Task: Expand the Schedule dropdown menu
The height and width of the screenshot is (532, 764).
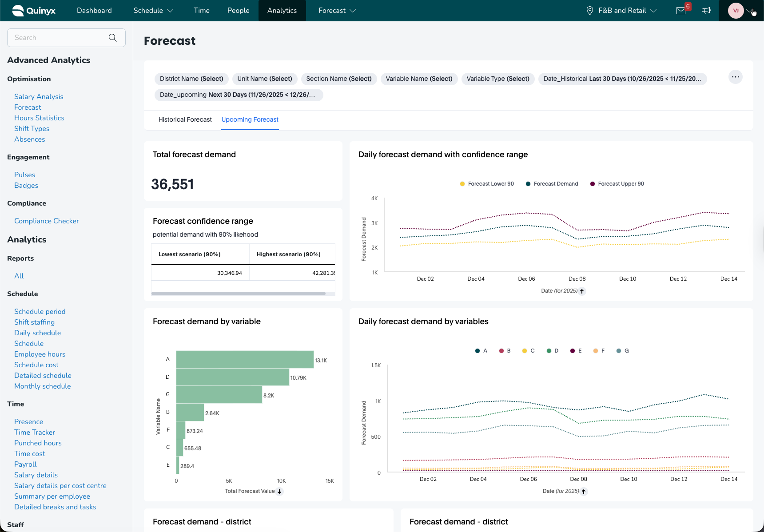Action: coord(153,11)
